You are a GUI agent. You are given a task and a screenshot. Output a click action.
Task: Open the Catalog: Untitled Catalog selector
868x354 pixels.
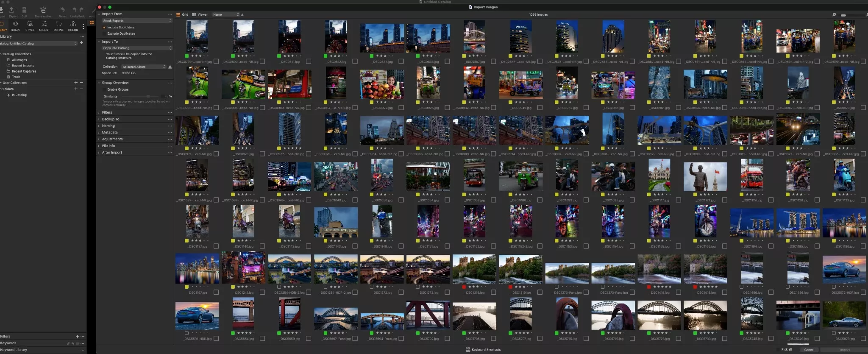click(x=39, y=43)
